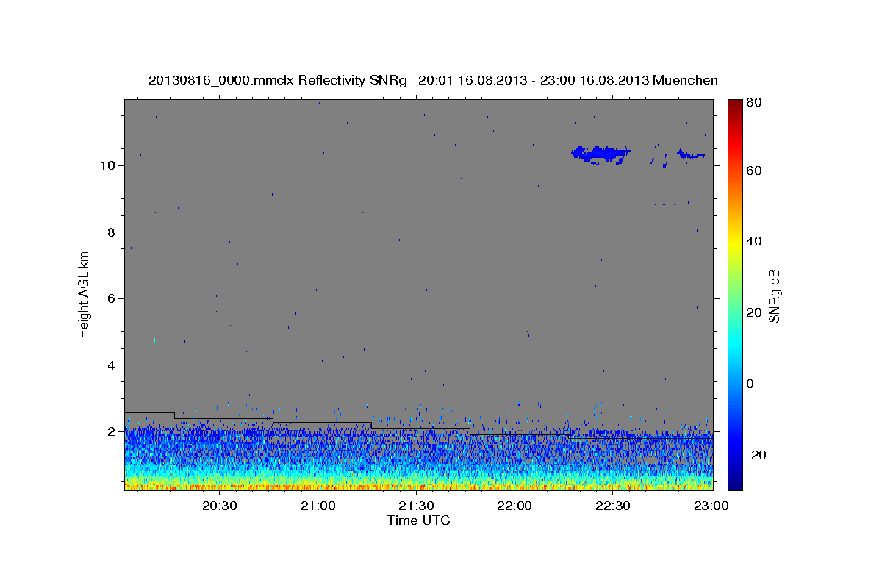Click the Height AGL km axis label
The image size is (882, 588).
pos(84,294)
